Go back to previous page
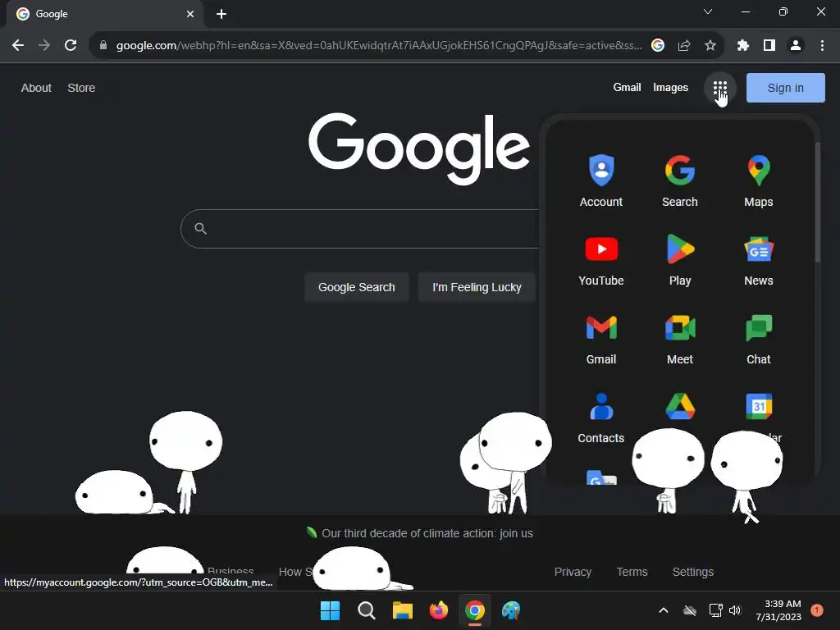The height and width of the screenshot is (630, 840). coord(18,45)
